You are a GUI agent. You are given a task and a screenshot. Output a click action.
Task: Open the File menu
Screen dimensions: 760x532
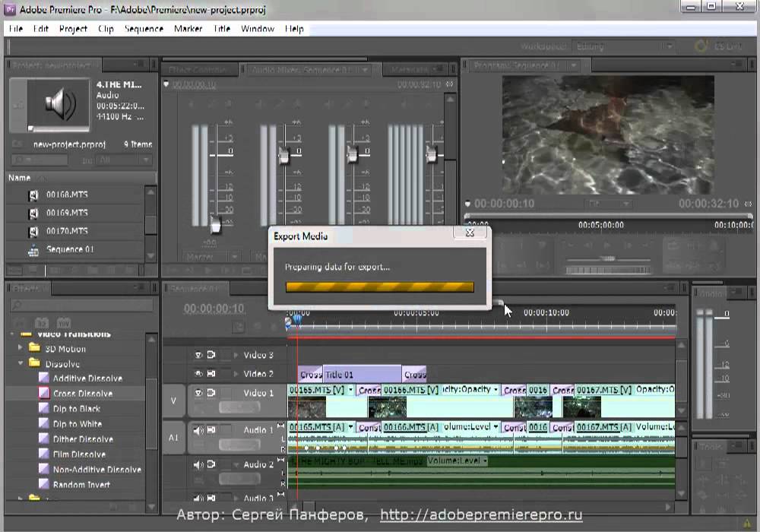[x=15, y=29]
